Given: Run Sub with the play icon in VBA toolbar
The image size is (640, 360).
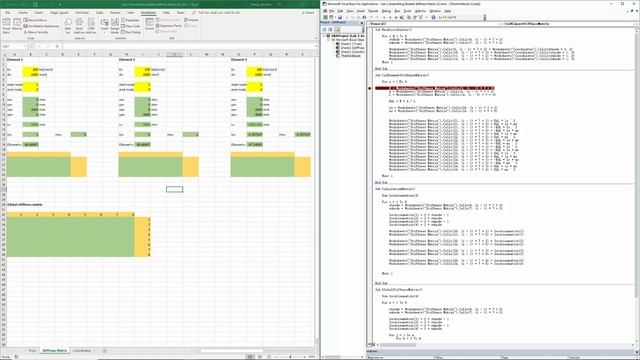Looking at the screenshot, I should click(384, 18).
